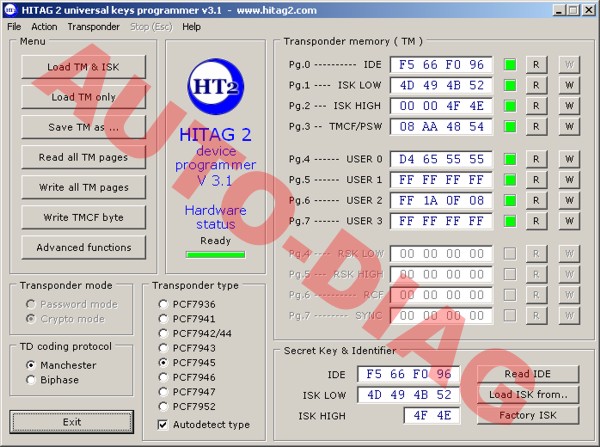Click Load ISK from.. button
The height and width of the screenshot is (447, 600).
[528, 395]
